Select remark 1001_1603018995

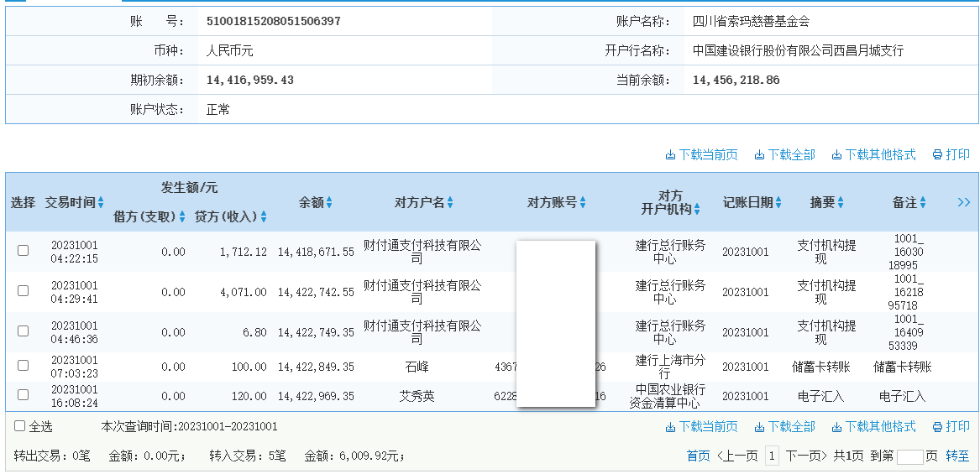(x=908, y=252)
